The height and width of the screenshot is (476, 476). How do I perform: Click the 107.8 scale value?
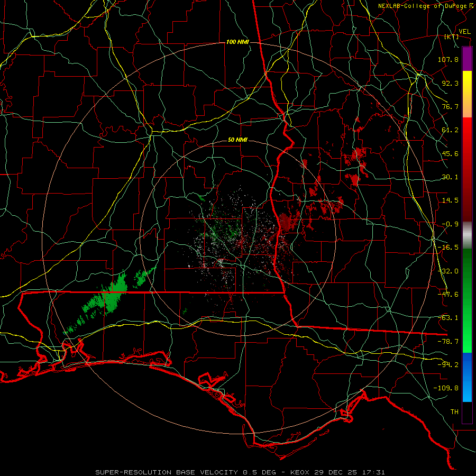pos(448,59)
